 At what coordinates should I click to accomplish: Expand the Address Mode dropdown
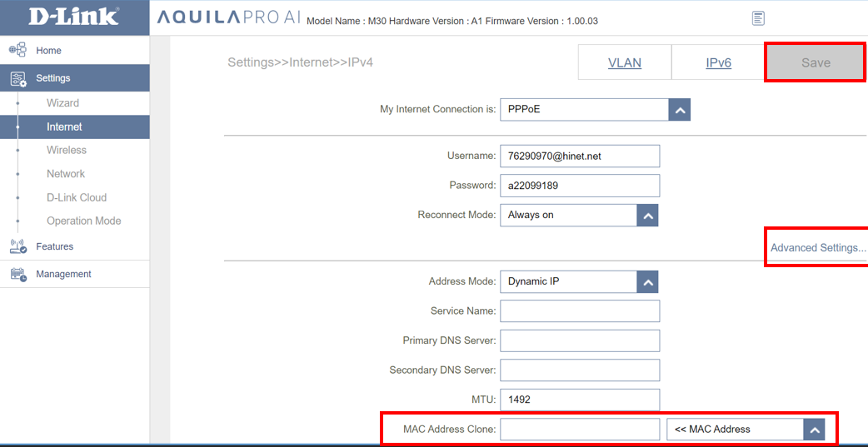[647, 281]
